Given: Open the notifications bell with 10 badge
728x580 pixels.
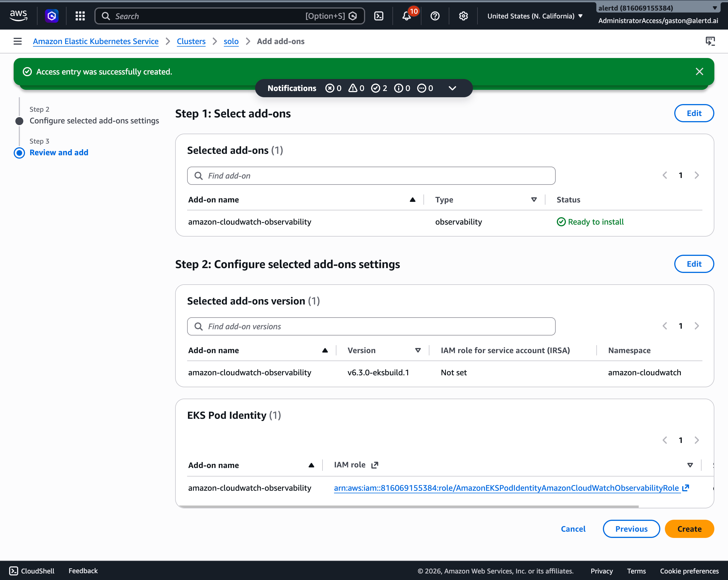Looking at the screenshot, I should pyautogui.click(x=407, y=16).
